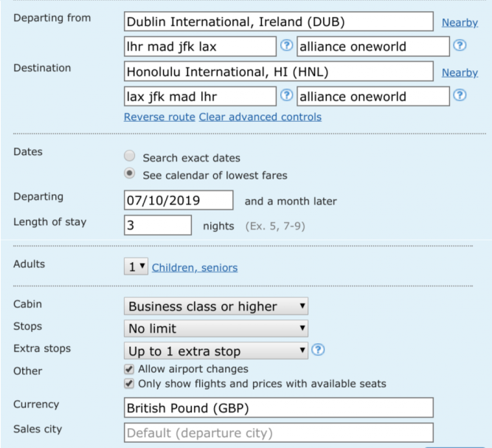This screenshot has height=448, width=492.
Task: Open help icon next to Extra stops
Action: coord(318,350)
